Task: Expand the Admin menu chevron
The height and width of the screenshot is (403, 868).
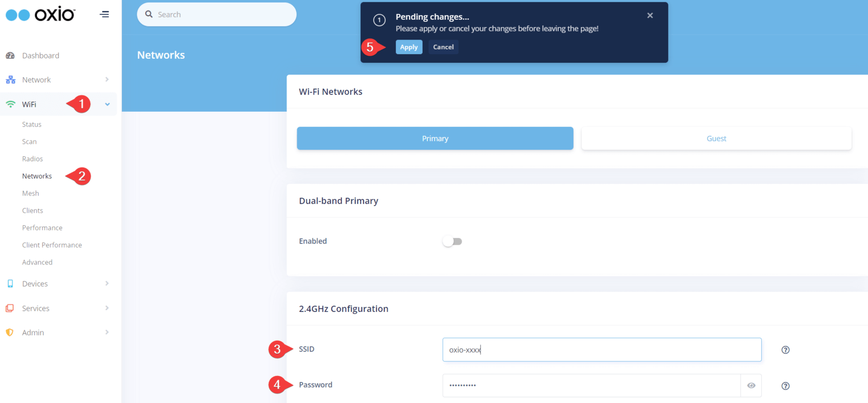Action: pyautogui.click(x=107, y=332)
